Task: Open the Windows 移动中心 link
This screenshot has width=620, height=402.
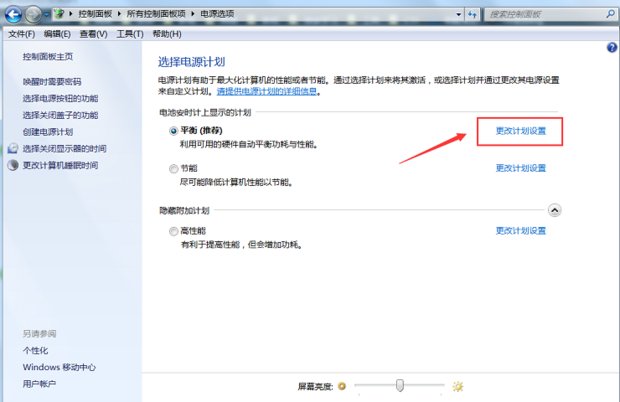Action: (x=59, y=367)
